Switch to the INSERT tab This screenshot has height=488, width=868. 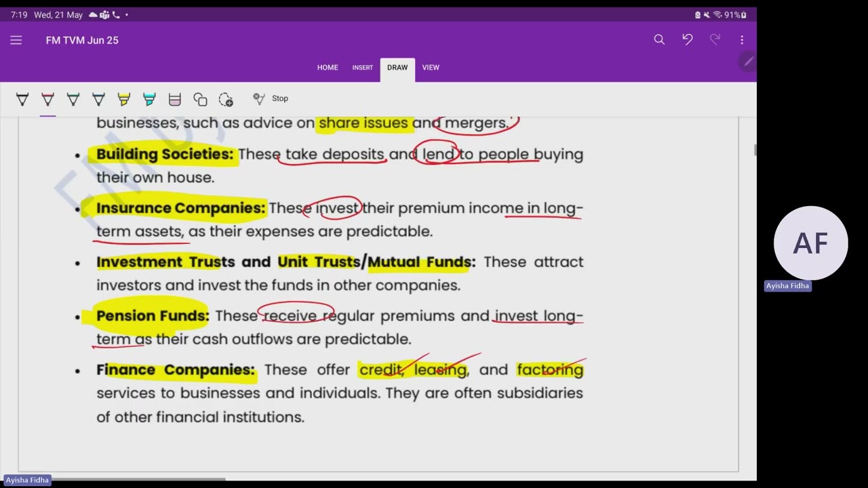coord(362,67)
